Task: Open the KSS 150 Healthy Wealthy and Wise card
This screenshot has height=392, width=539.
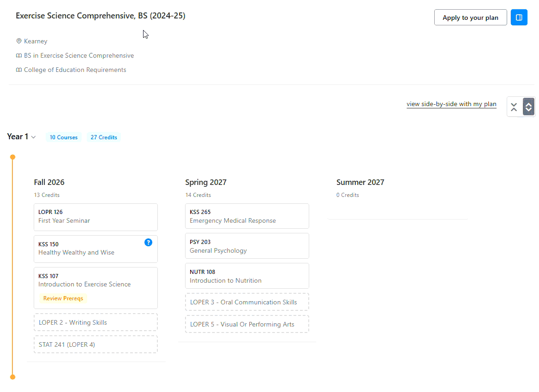Action: click(96, 249)
